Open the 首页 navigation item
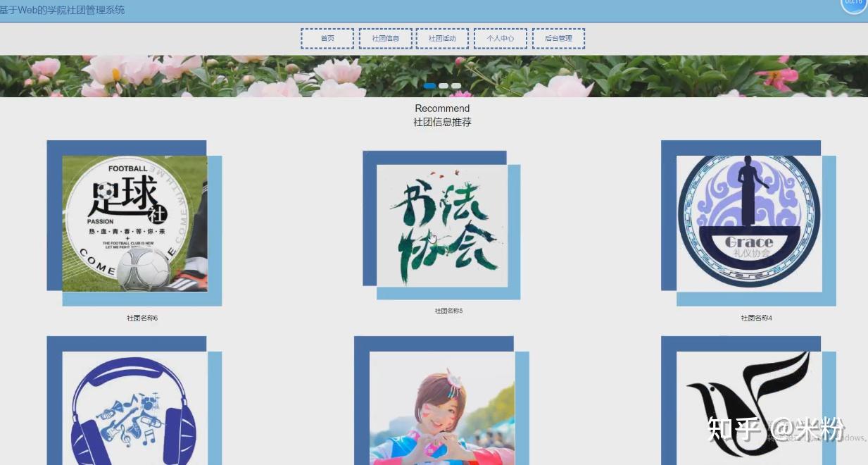The height and width of the screenshot is (465, 868). (327, 39)
